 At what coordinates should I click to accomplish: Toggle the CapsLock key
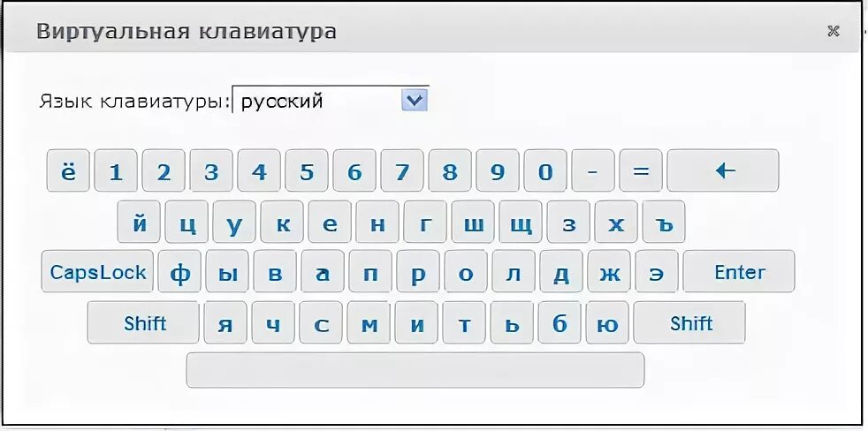coord(98,271)
